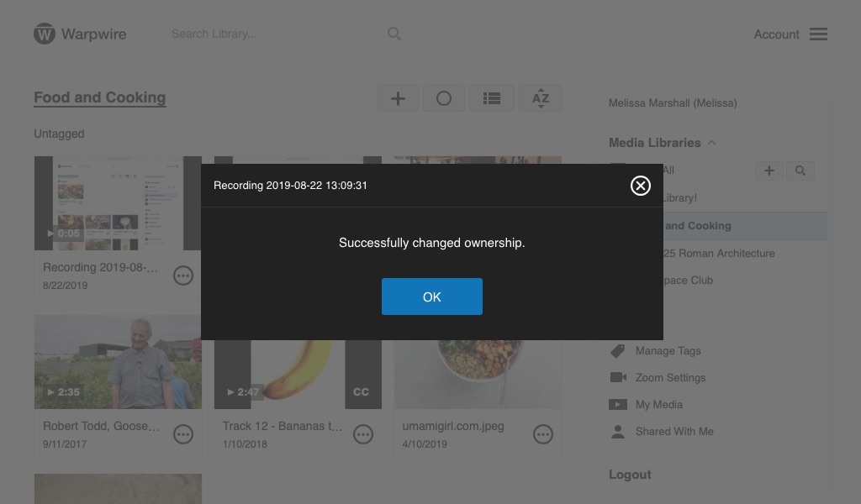Image resolution: width=861 pixels, height=504 pixels.
Task: Click the My Media play icon
Action: point(618,405)
